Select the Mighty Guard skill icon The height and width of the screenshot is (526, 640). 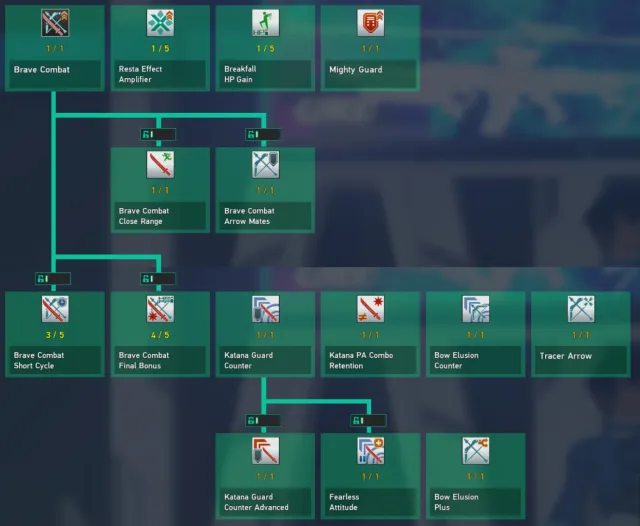pyautogui.click(x=370, y=23)
